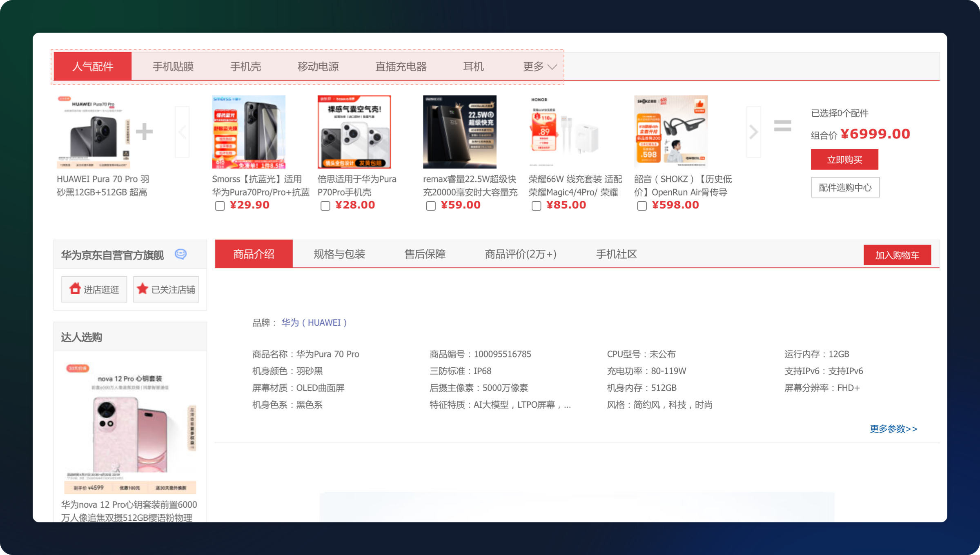Viewport: 980px width, 555px height.
Task: Click the 华为nova 12 Pro心钥套装 title
Action: click(x=129, y=511)
